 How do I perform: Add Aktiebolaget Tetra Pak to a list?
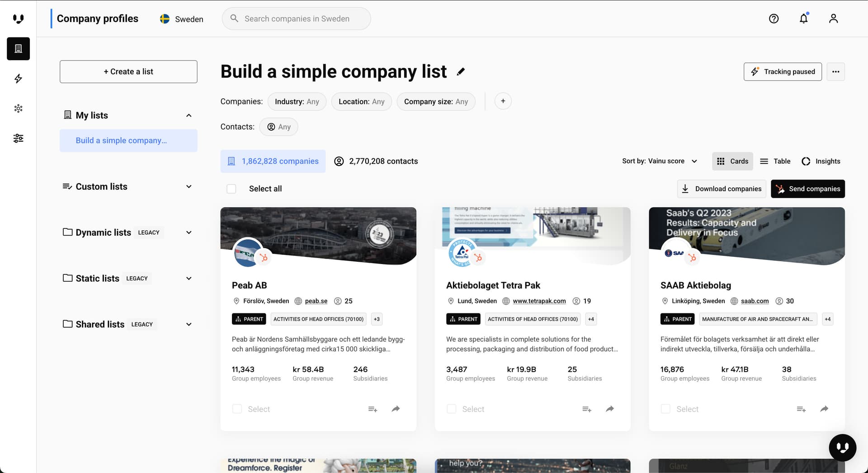587,409
